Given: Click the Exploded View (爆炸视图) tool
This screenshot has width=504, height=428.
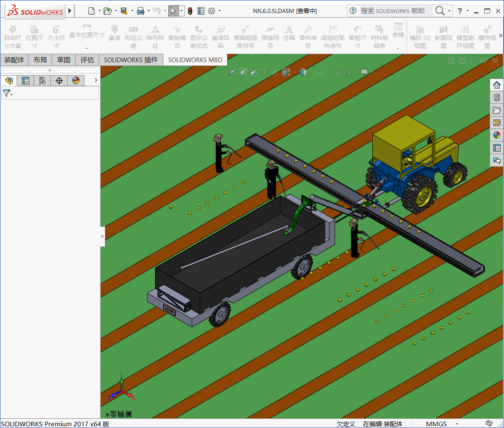Looking at the screenshot, I should coord(487,37).
